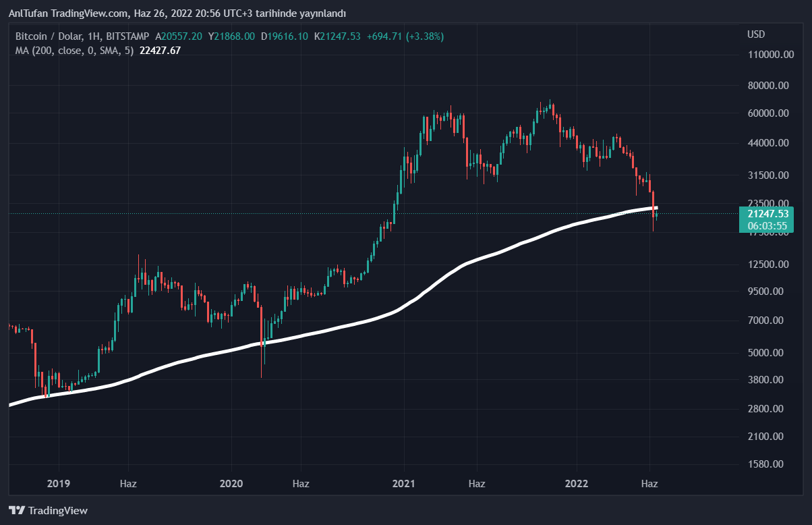Viewport: 812px width, 525px height.
Task: Open the USD currency label on price axis
Action: (756, 34)
